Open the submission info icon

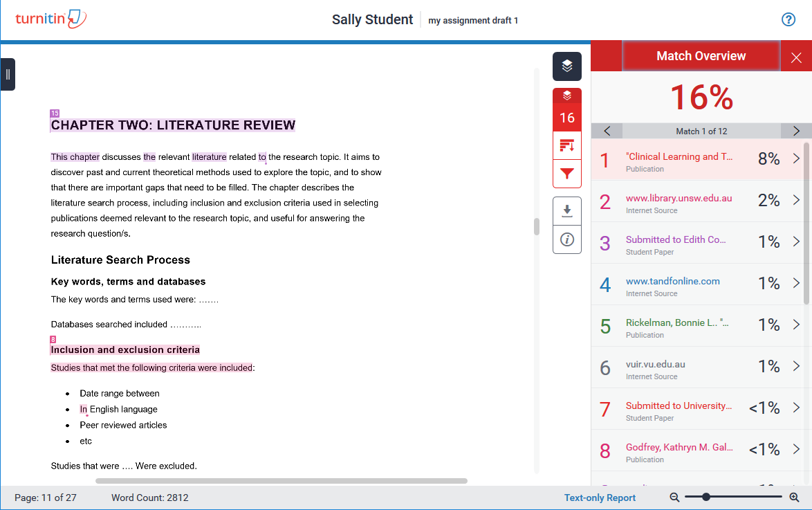click(567, 239)
